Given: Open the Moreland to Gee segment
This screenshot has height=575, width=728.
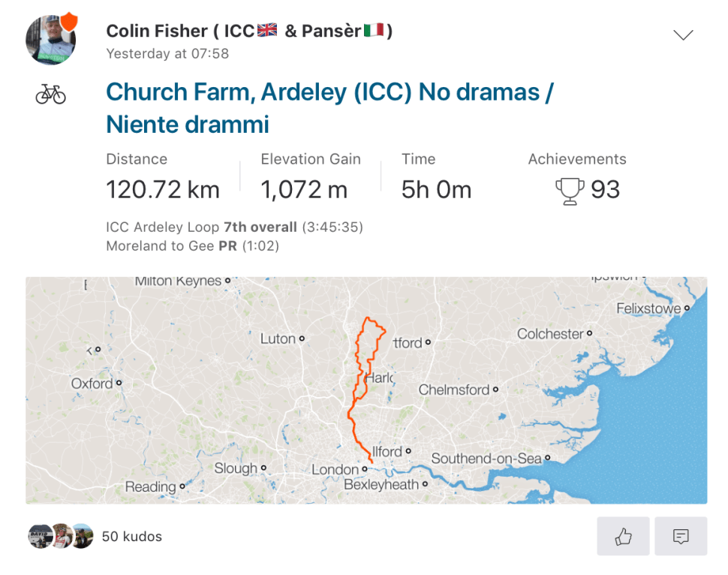Looking at the screenshot, I should (160, 245).
